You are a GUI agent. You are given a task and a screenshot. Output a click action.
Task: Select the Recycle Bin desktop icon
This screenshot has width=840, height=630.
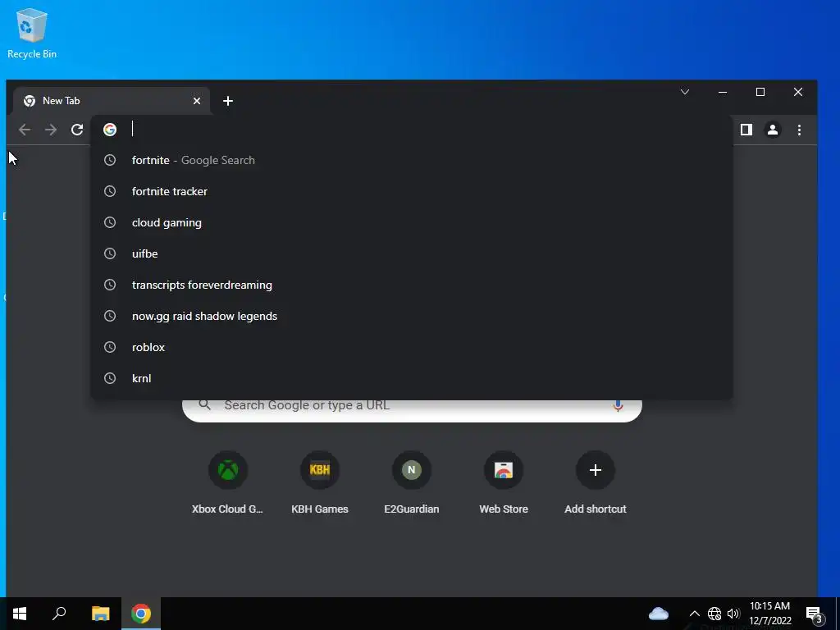click(x=32, y=33)
